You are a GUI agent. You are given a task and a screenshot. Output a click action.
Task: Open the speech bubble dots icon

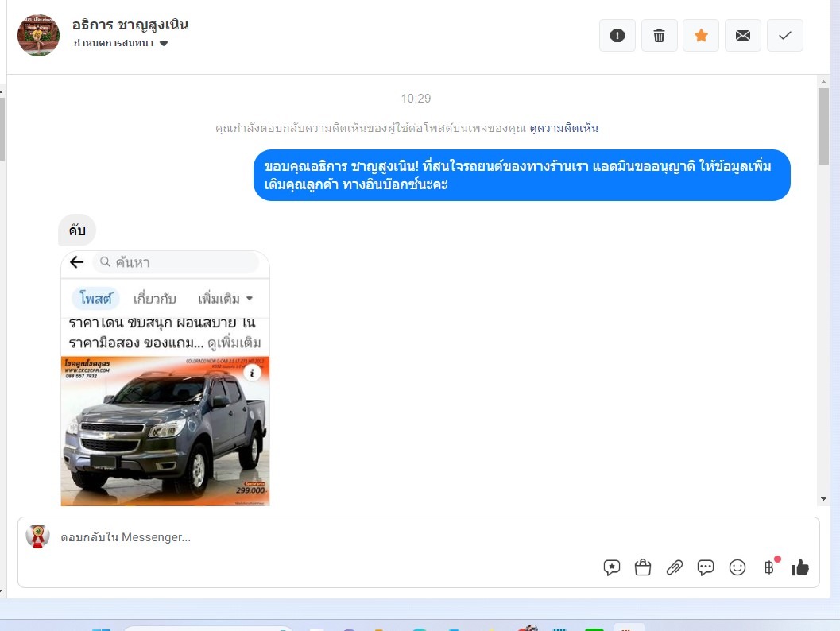(x=706, y=567)
